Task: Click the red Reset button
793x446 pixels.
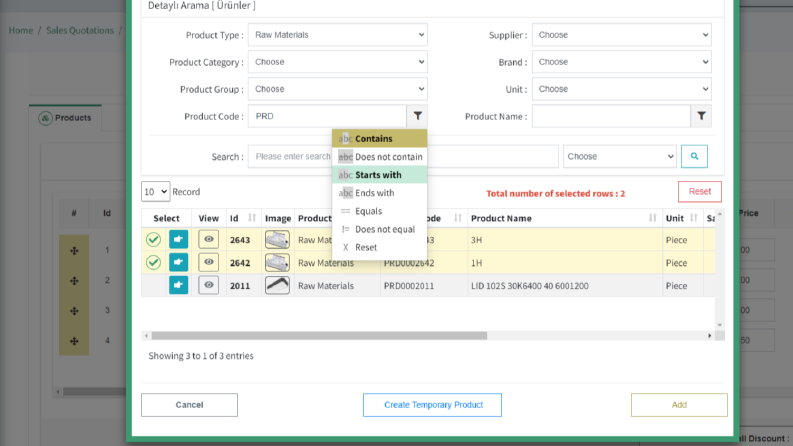Action: [x=699, y=191]
